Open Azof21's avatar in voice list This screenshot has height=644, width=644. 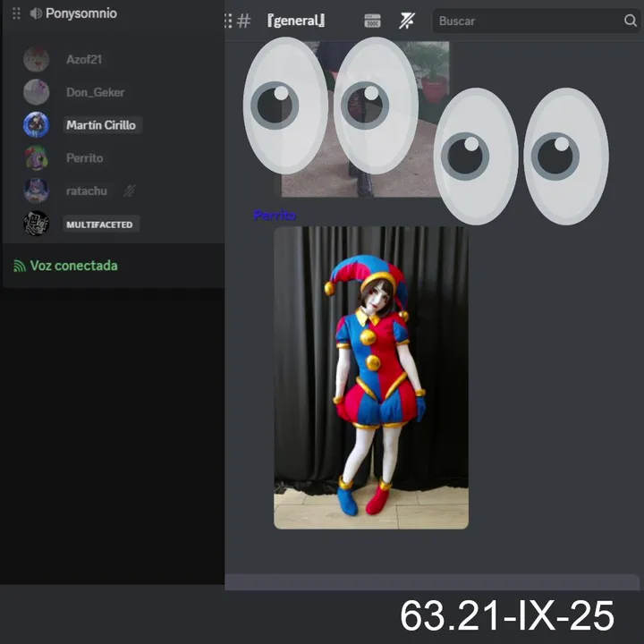coord(36,59)
